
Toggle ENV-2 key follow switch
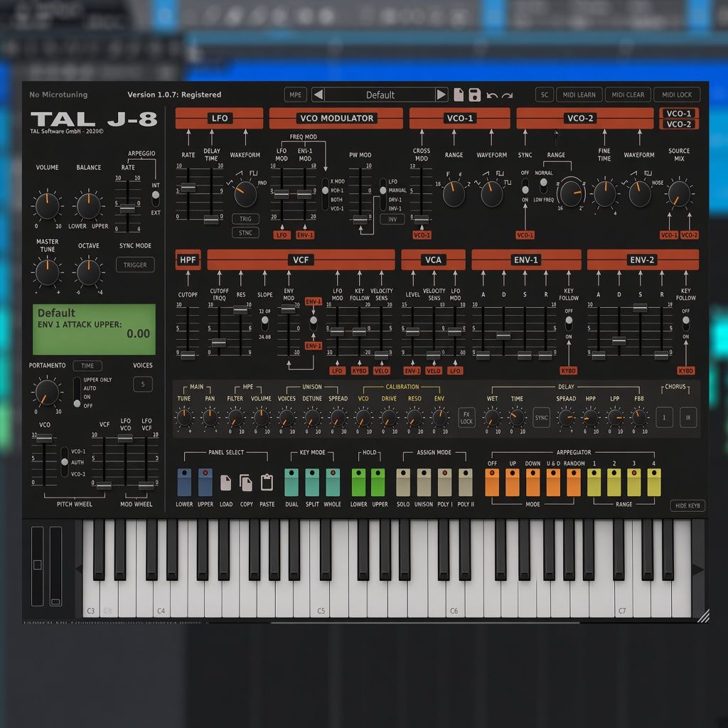[x=686, y=324]
